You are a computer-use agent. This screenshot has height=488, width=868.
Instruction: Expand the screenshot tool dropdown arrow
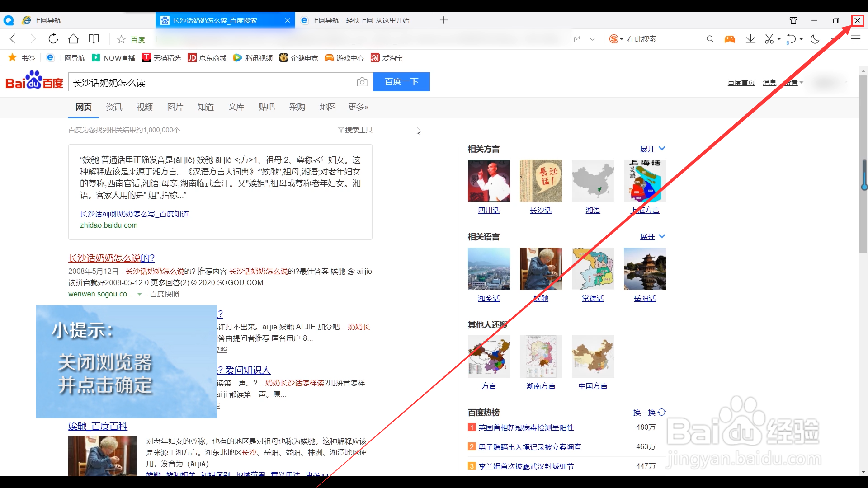point(779,39)
